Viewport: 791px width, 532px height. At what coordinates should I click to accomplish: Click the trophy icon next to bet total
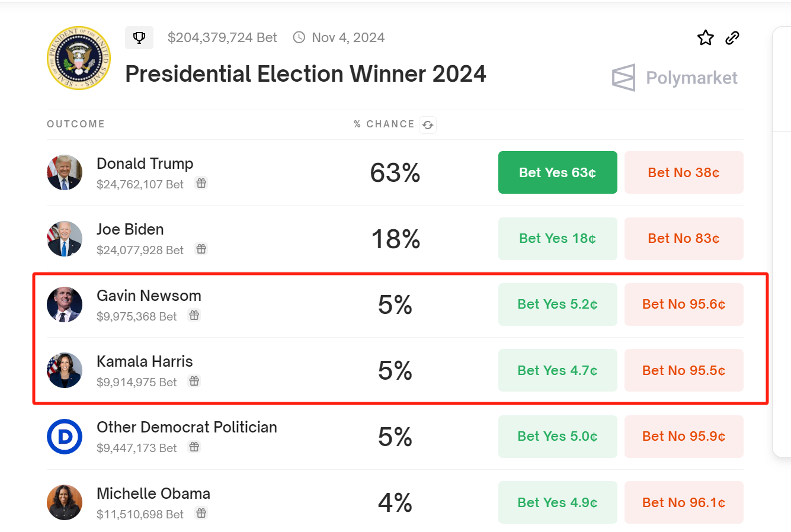pos(139,38)
